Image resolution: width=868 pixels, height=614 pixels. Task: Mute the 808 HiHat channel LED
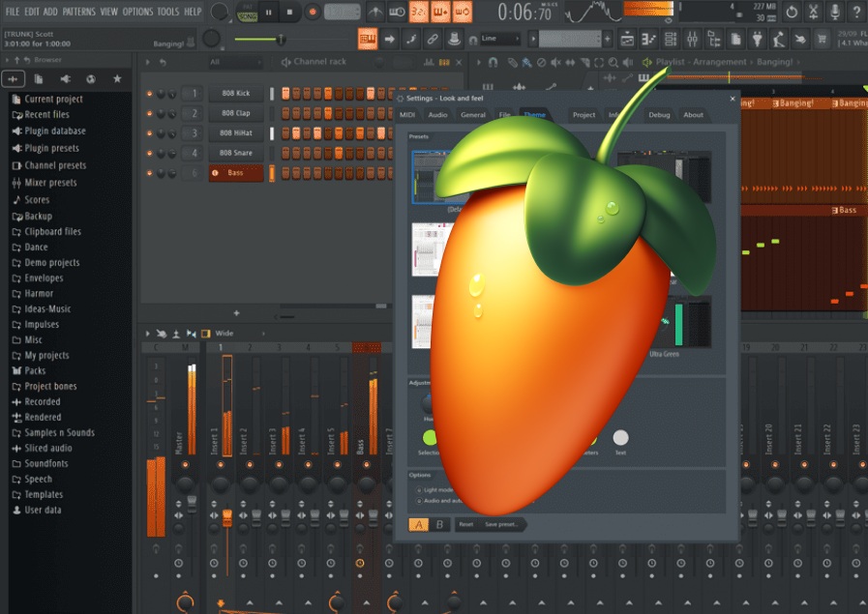coord(149,133)
